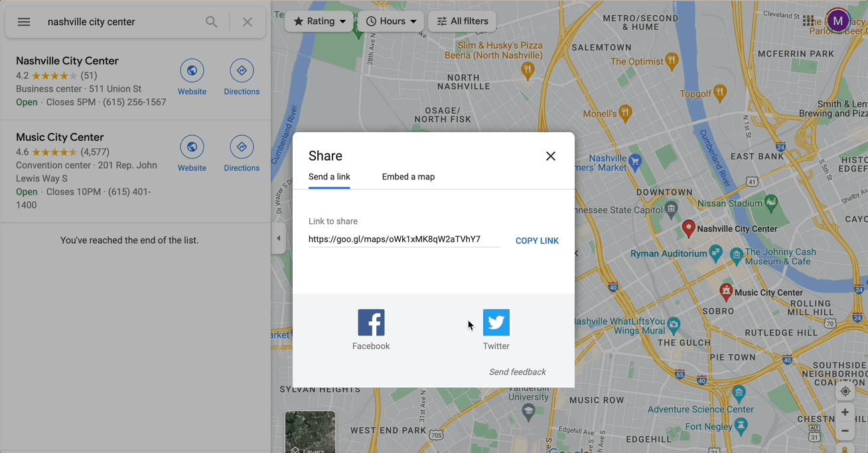
Task: Click the Send feedback link
Action: [x=517, y=372]
